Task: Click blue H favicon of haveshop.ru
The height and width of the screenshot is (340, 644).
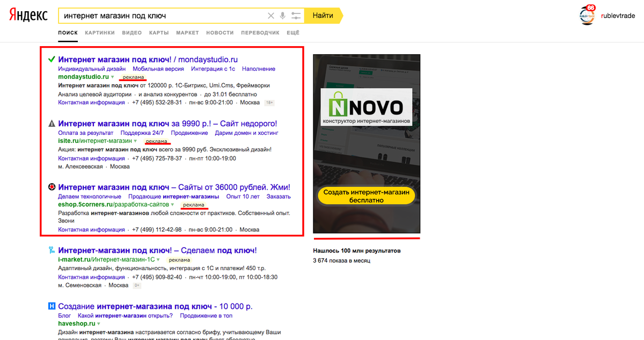Action: [x=52, y=306]
